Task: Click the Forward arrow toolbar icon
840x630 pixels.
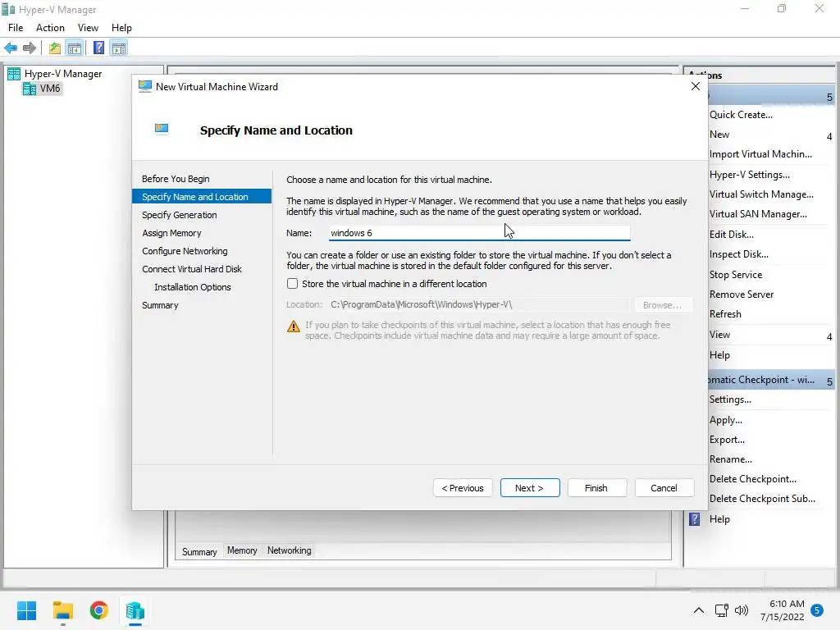Action: [x=30, y=48]
